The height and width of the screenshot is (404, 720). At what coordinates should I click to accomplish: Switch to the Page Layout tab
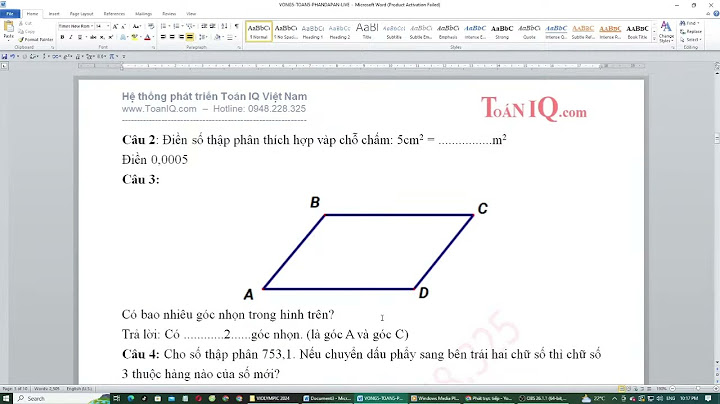click(81, 14)
